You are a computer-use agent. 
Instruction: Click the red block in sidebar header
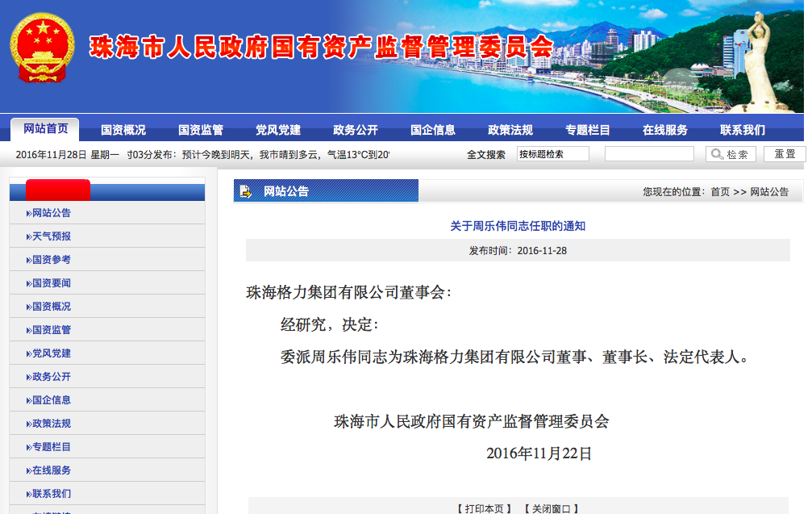[x=58, y=190]
